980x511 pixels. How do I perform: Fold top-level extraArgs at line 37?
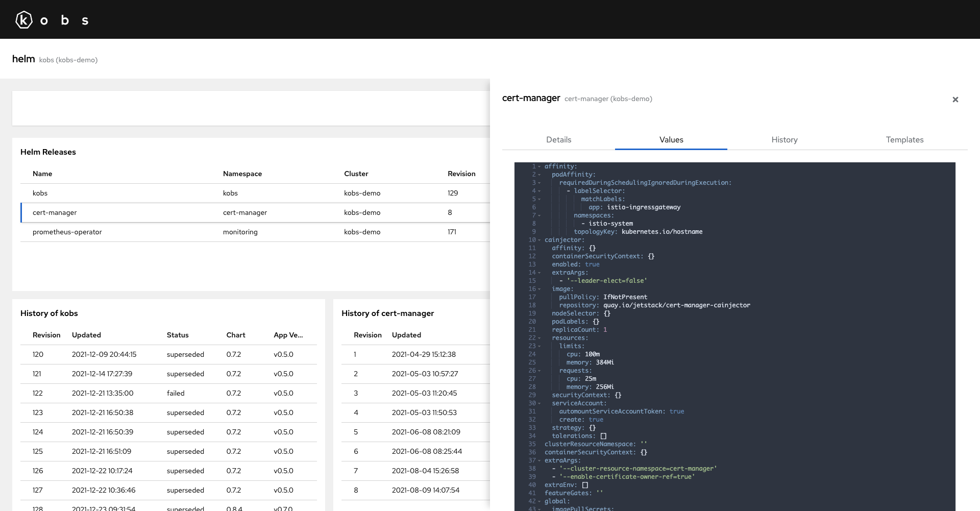(540, 460)
